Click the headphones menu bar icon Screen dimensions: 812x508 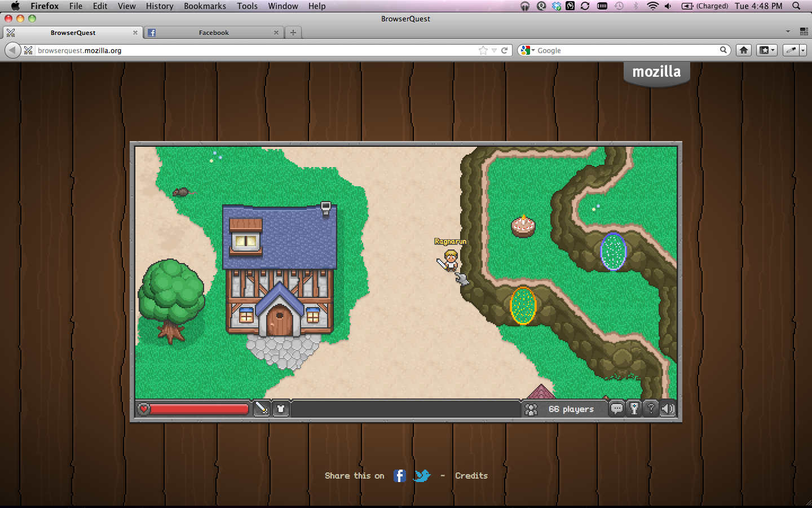point(525,6)
